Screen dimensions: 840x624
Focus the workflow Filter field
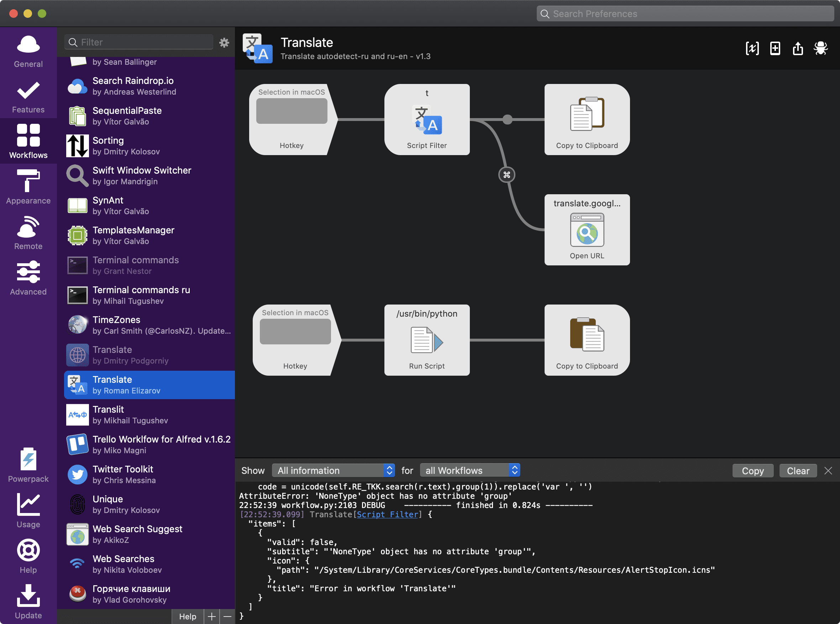(139, 42)
